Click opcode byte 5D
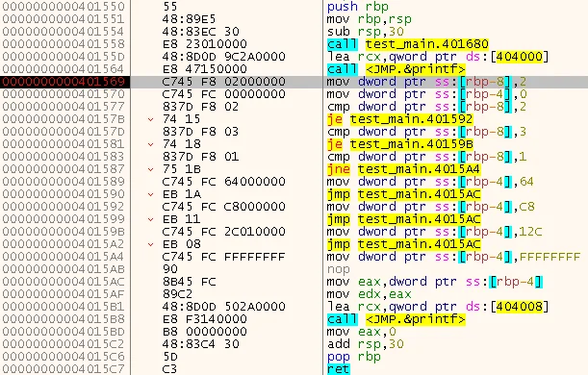The image size is (588, 375). (170, 357)
